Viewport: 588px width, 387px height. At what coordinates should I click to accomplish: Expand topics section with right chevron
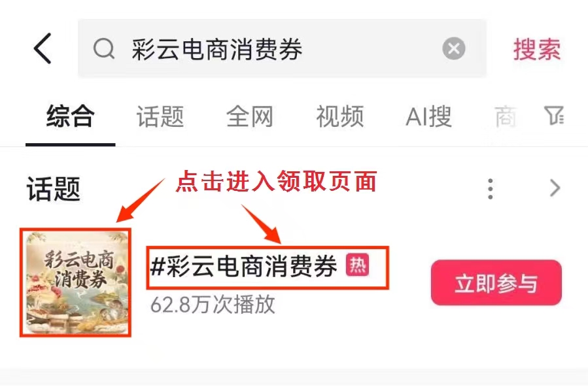(x=555, y=188)
